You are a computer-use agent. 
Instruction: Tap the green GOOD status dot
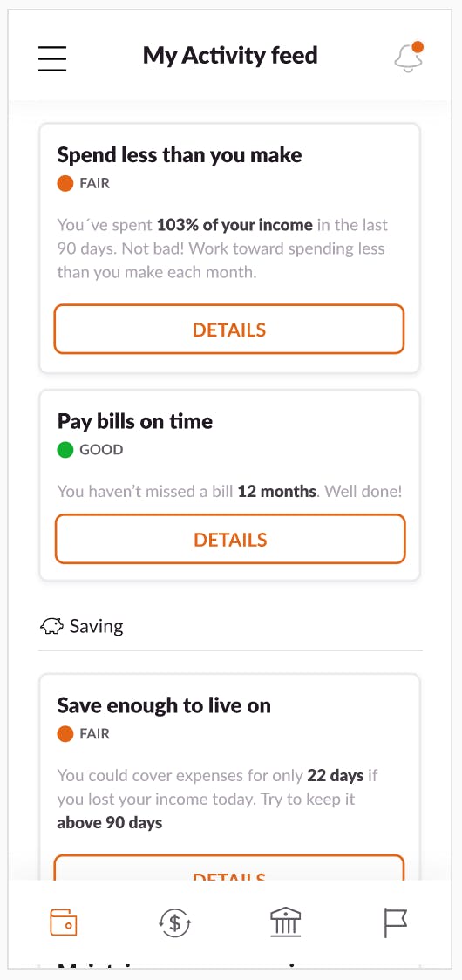click(65, 449)
